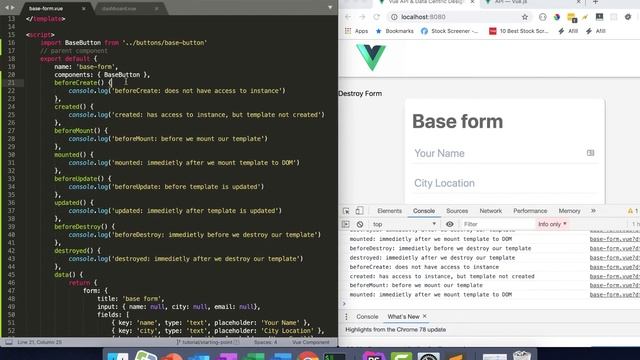Click the circular face extension icon
The width and height of the screenshot is (640, 360).
(542, 17)
